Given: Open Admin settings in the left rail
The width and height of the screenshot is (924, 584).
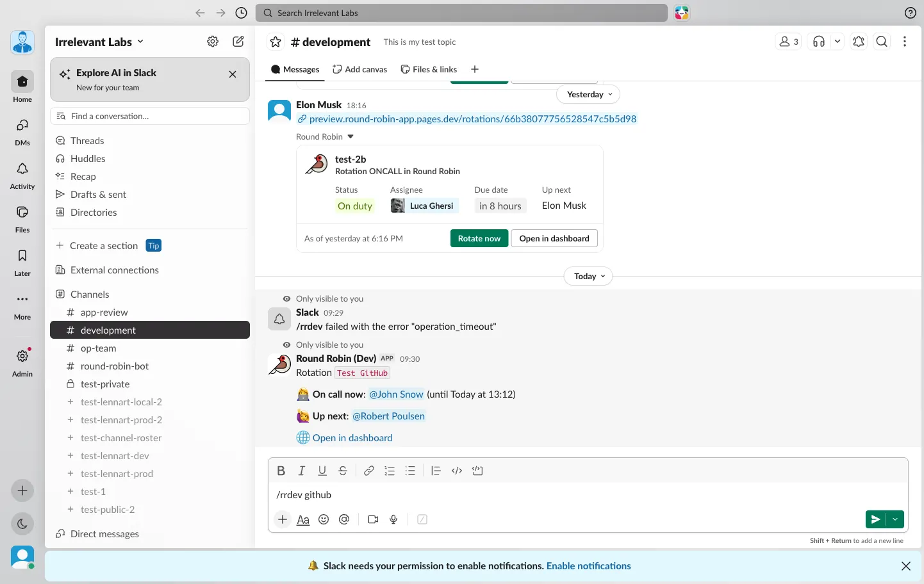Looking at the screenshot, I should pos(22,362).
